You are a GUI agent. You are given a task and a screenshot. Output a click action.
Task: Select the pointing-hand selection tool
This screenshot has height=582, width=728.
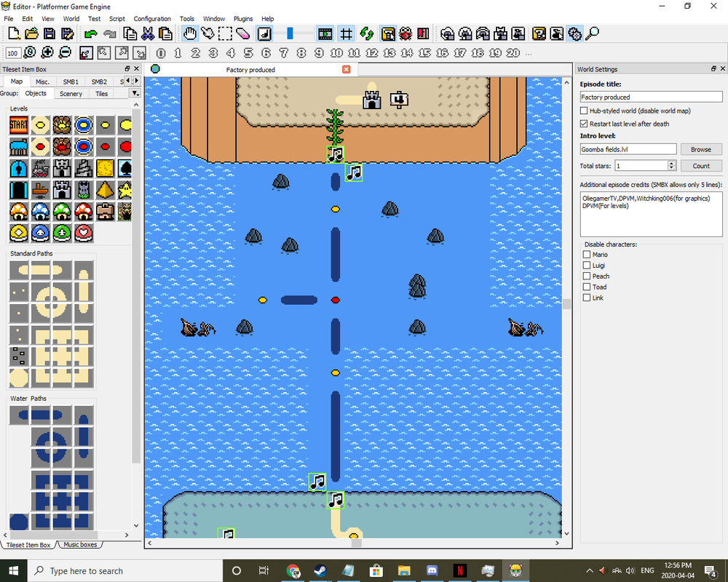[x=207, y=34]
